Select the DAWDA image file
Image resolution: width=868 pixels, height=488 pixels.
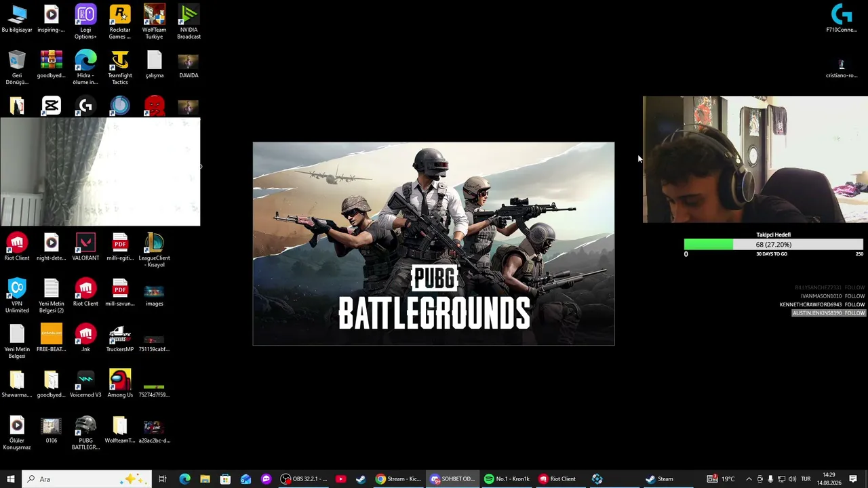pos(189,64)
